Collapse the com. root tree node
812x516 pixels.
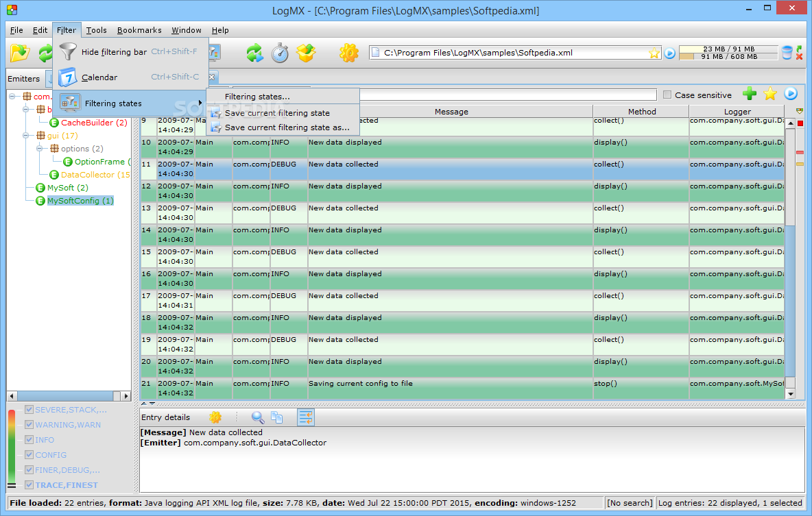[x=12, y=96]
